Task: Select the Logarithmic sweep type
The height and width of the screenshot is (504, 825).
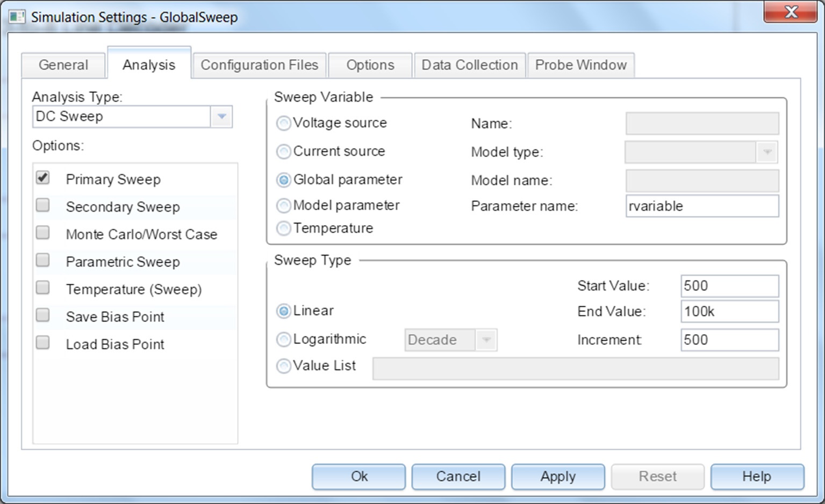Action: 284,340
